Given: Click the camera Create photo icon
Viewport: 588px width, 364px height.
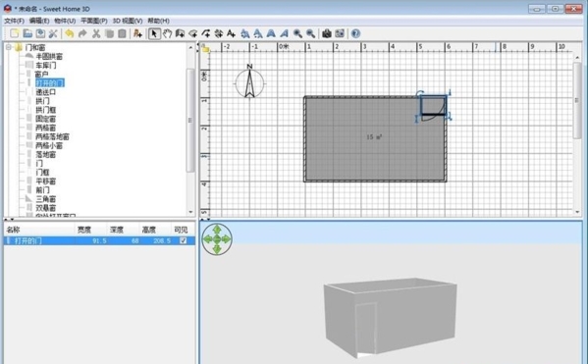Looking at the screenshot, I should click(x=327, y=33).
